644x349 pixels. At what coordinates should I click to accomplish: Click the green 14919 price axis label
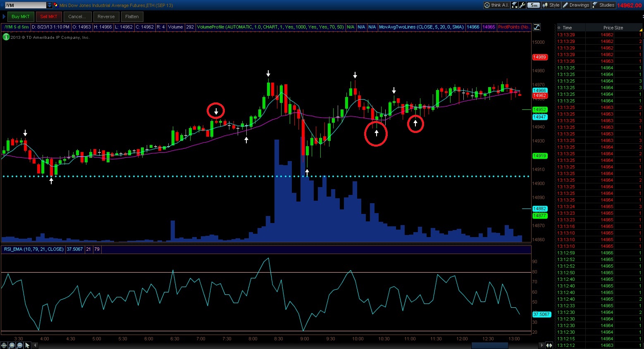point(540,156)
